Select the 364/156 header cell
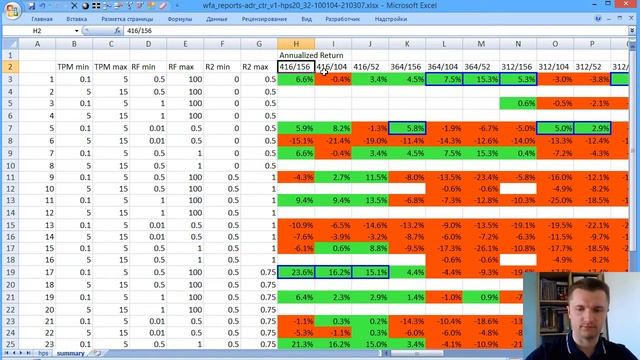 [x=407, y=67]
